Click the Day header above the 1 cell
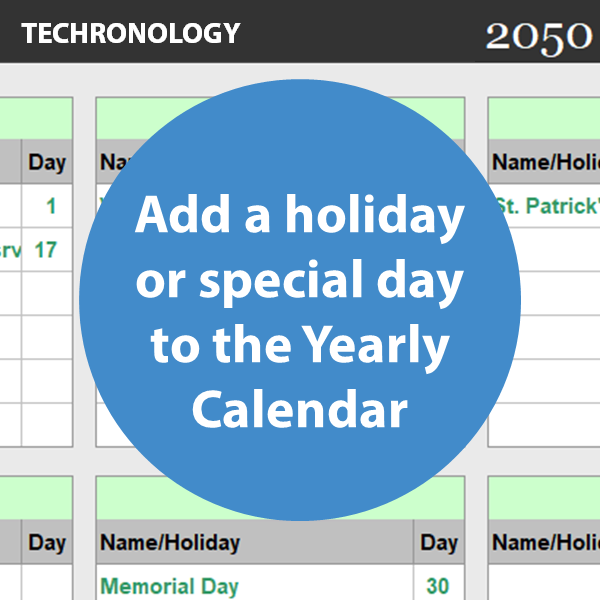Viewport: 600px width, 600px height. (x=47, y=163)
